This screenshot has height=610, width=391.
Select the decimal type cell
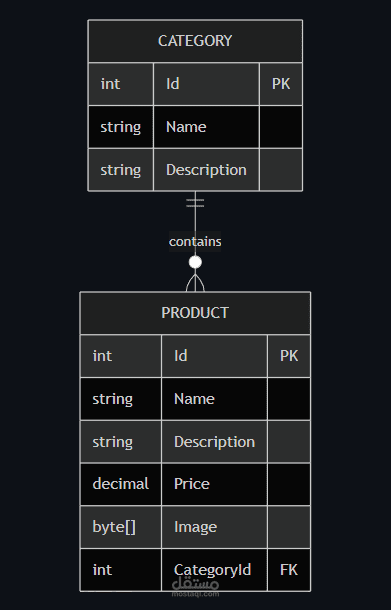click(x=121, y=484)
